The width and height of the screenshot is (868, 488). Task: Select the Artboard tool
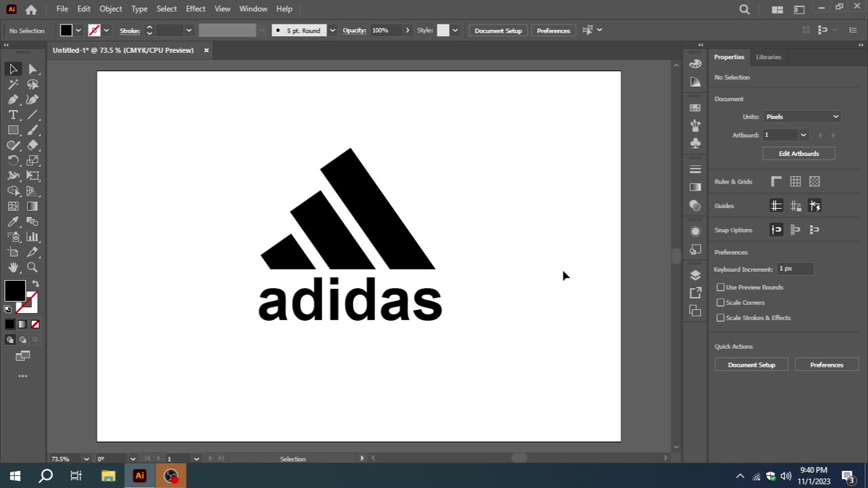click(13, 252)
